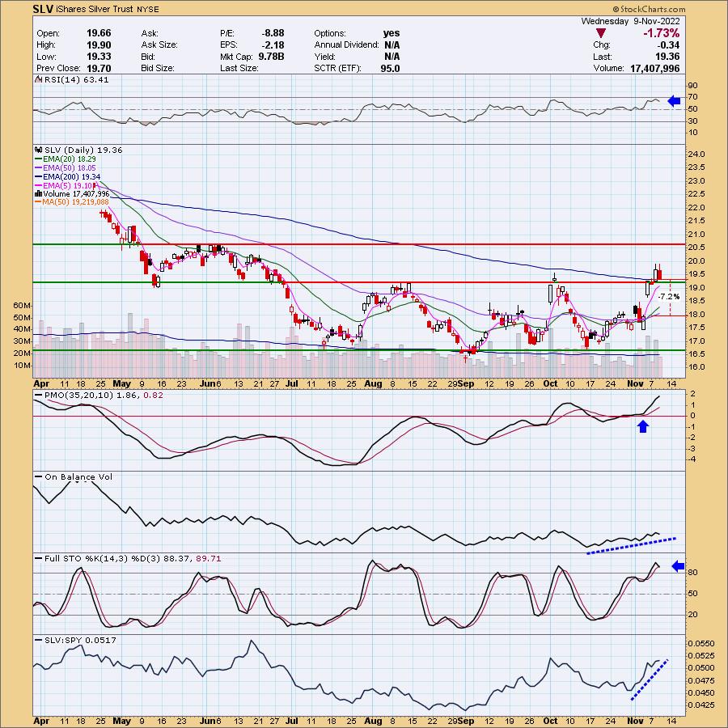The width and height of the screenshot is (728, 728).
Task: Click the 24.0 price axis label
Action: (x=698, y=154)
